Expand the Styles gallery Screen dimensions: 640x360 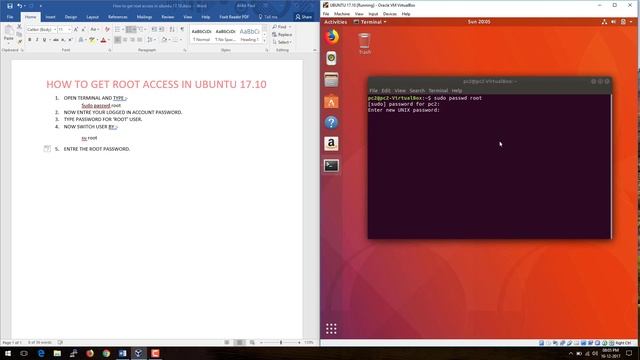coord(264,41)
